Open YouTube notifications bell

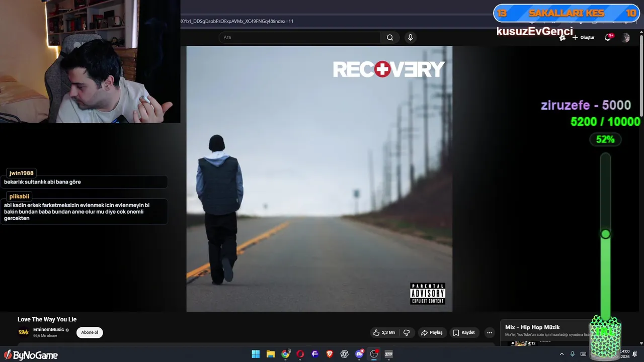click(x=608, y=37)
